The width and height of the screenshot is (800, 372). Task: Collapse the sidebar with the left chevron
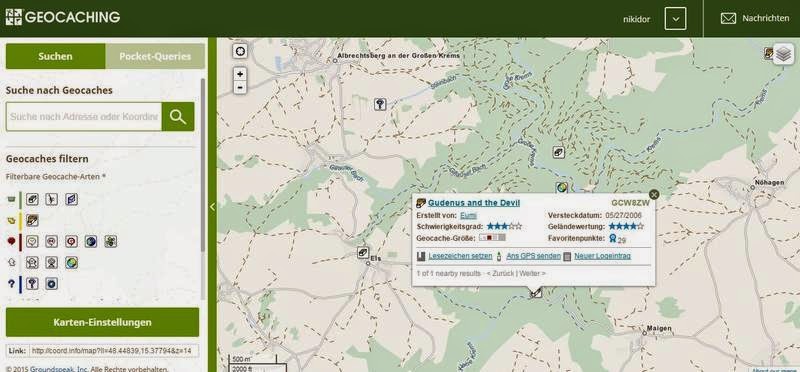(212, 207)
